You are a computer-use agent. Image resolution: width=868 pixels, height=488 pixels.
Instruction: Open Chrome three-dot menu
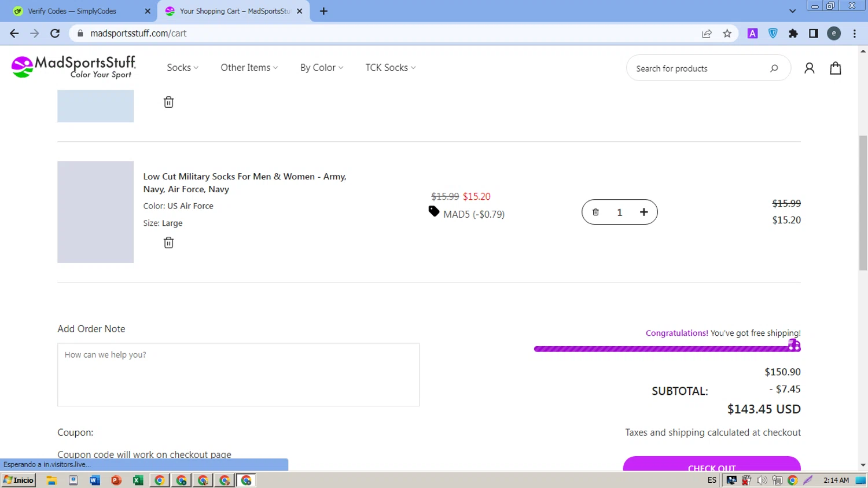(855, 34)
